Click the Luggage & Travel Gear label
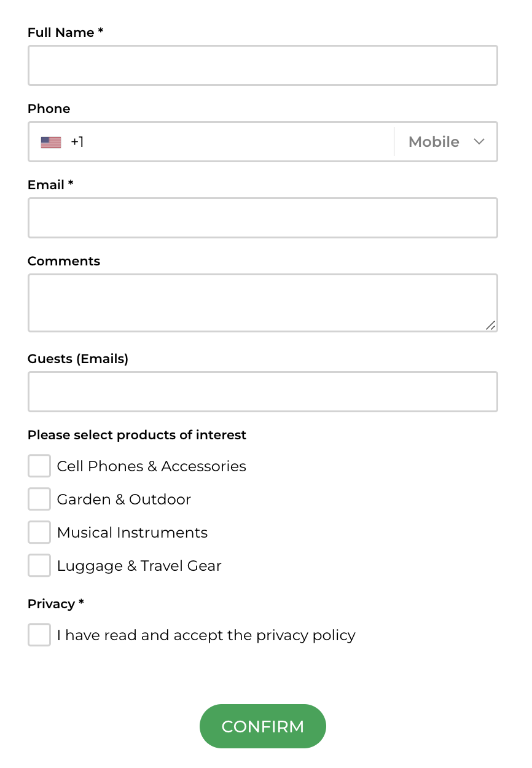The width and height of the screenshot is (532, 768). (x=139, y=566)
